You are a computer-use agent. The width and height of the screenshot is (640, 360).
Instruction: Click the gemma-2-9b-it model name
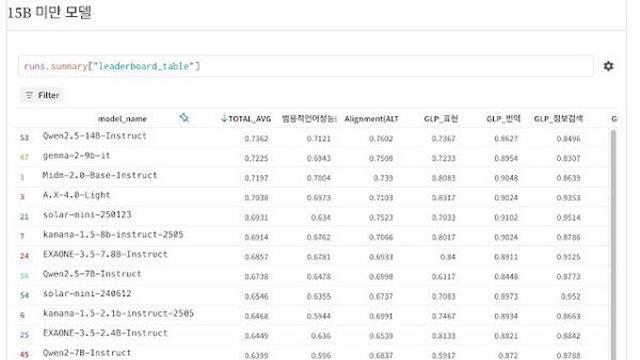pyautogui.click(x=76, y=156)
